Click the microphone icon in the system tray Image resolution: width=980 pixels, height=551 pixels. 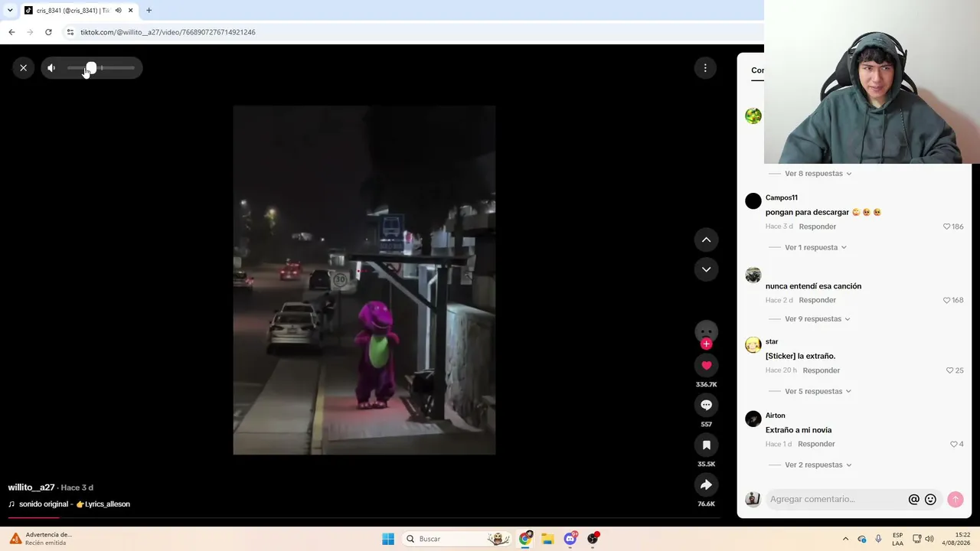[x=878, y=539]
